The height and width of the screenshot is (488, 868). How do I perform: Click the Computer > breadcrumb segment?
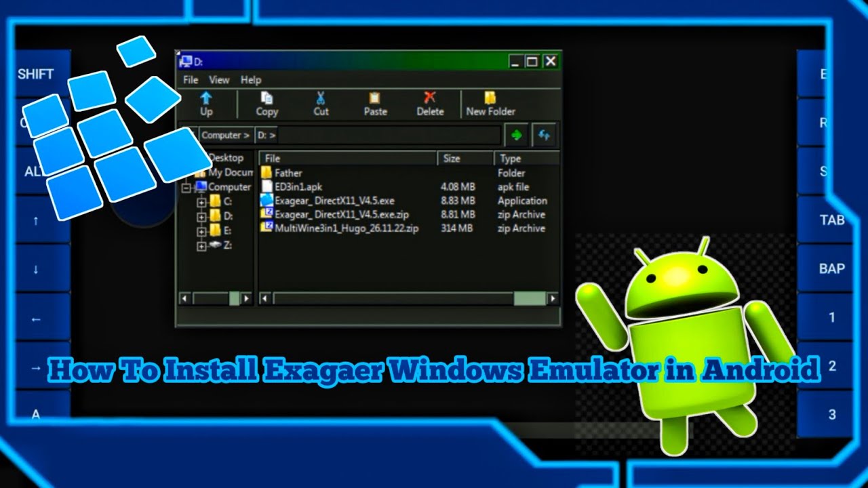click(226, 135)
